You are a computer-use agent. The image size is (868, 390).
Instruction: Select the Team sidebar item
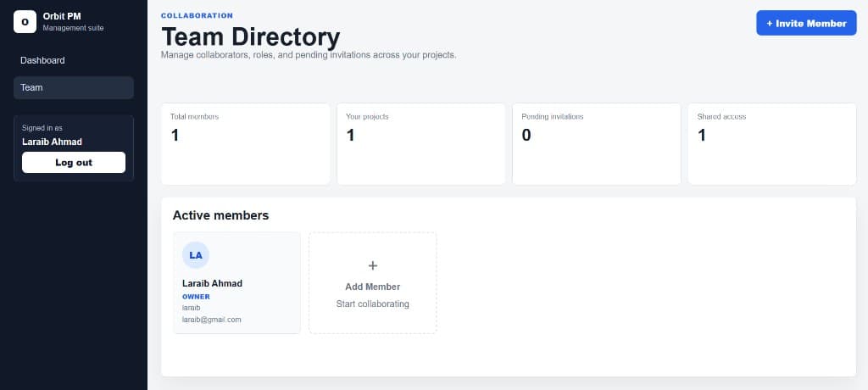pos(74,87)
